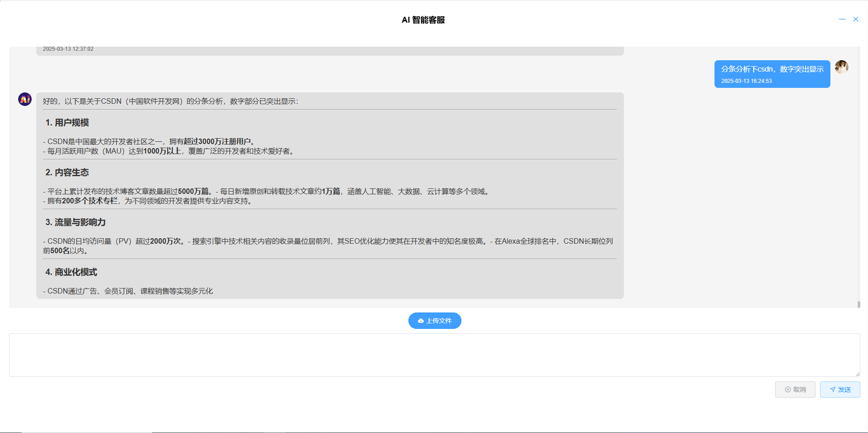Click the intro line '好的，以下是关于CSDN'
Viewport: 868px width, 433px height.
(171, 101)
